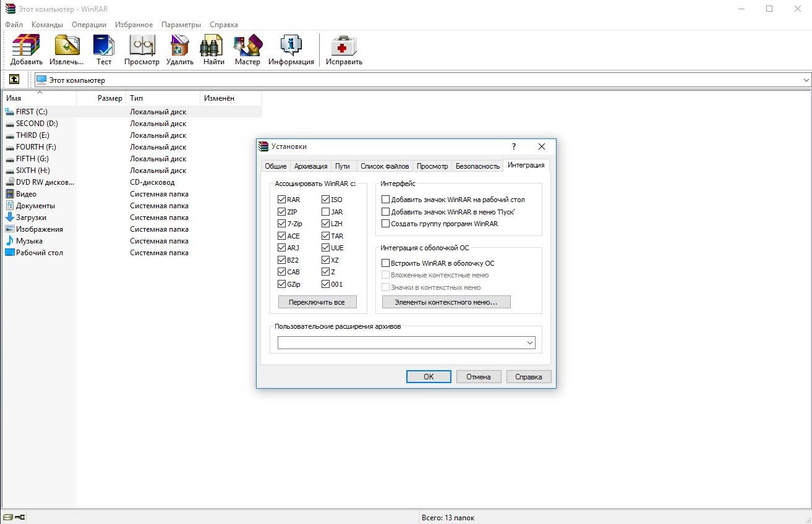The width and height of the screenshot is (812, 524).
Task: Select the Изображения folder icon
Action: point(9,229)
